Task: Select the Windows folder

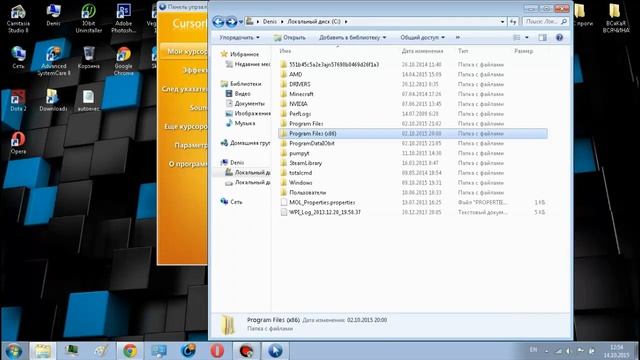Action: point(413,182)
